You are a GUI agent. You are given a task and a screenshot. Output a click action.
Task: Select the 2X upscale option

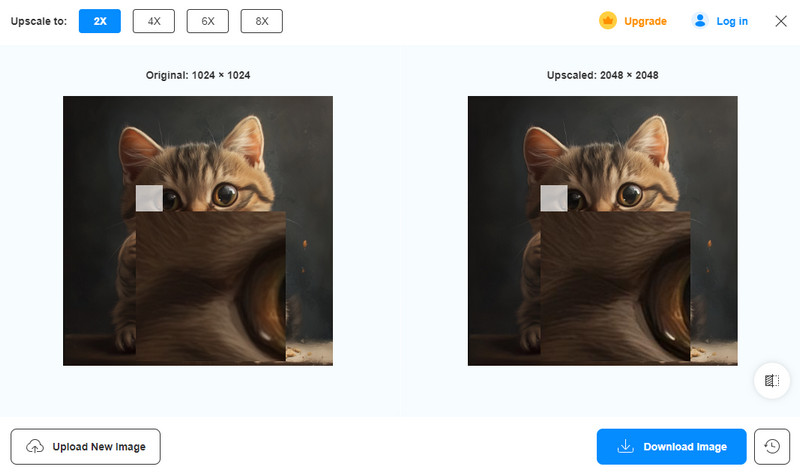(x=100, y=21)
